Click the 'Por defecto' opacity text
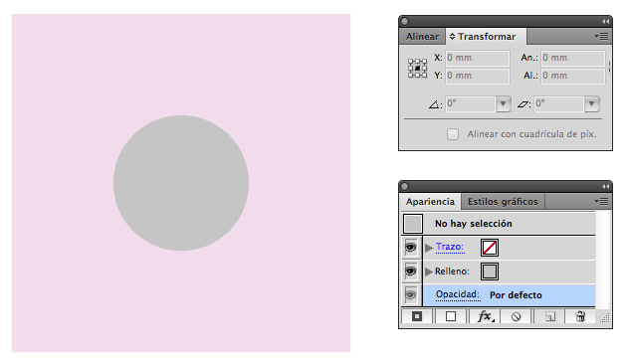627x364 pixels. (516, 295)
